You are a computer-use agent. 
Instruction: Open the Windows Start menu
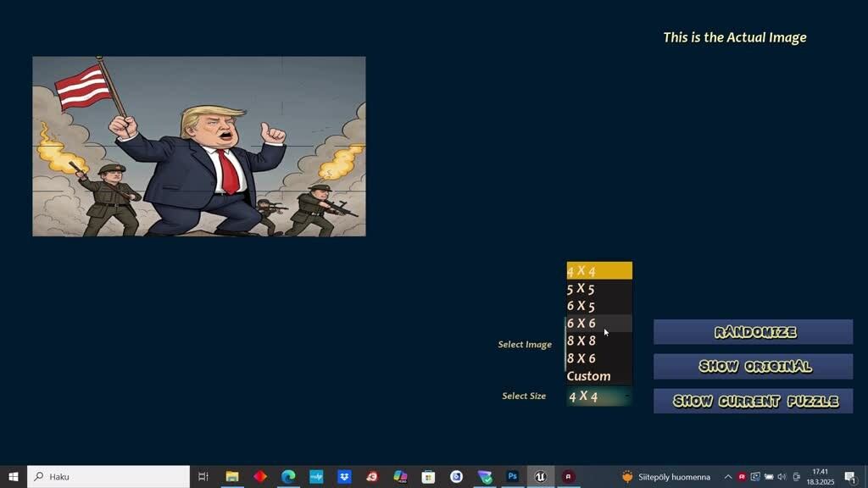pyautogui.click(x=14, y=477)
